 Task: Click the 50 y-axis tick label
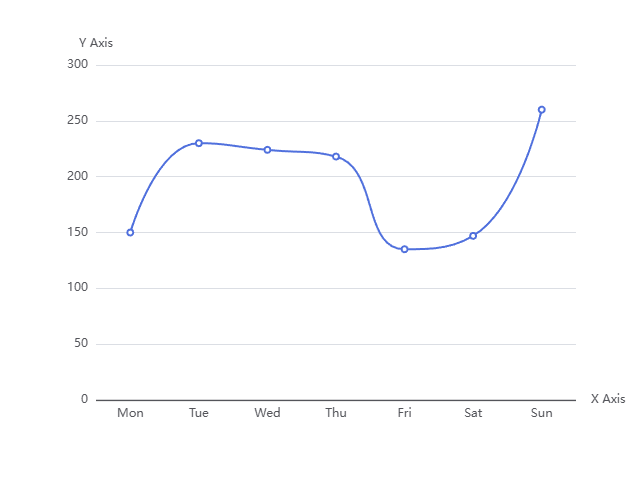(81, 344)
